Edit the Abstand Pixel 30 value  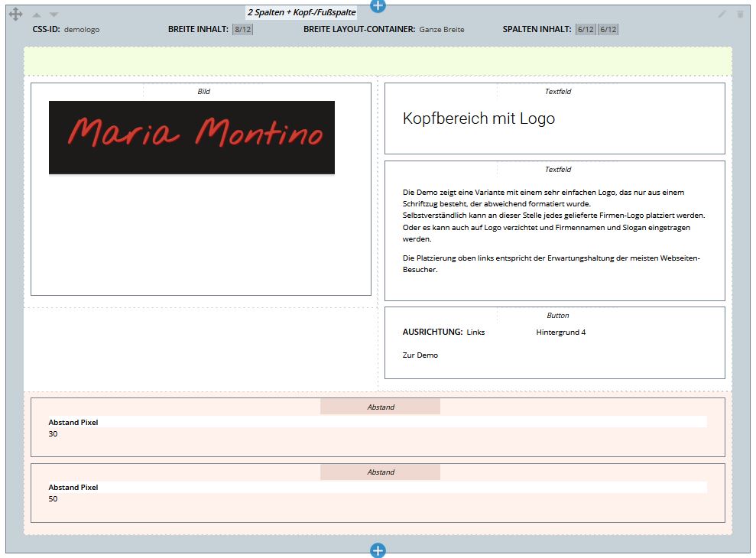52,433
